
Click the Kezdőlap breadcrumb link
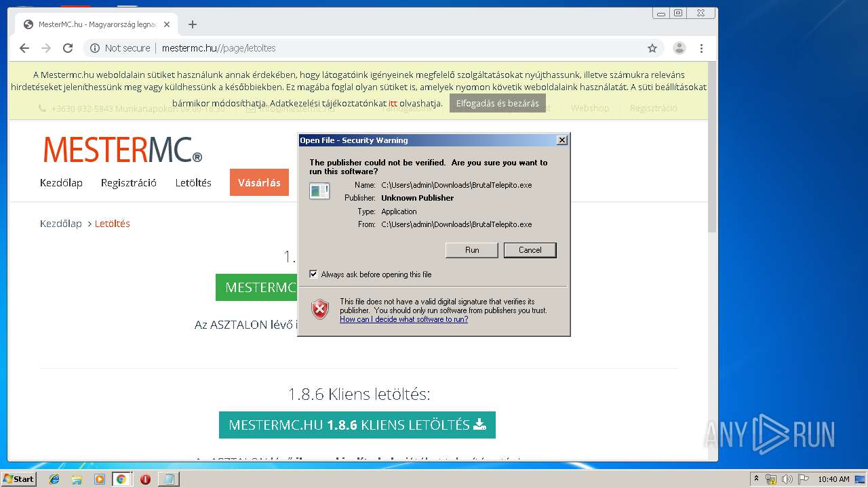(61, 224)
